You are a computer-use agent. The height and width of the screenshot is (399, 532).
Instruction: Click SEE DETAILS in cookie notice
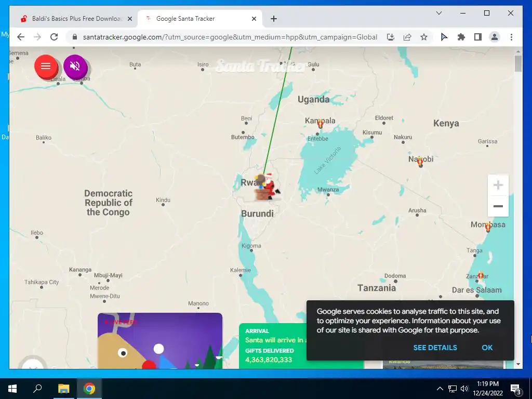click(x=435, y=348)
